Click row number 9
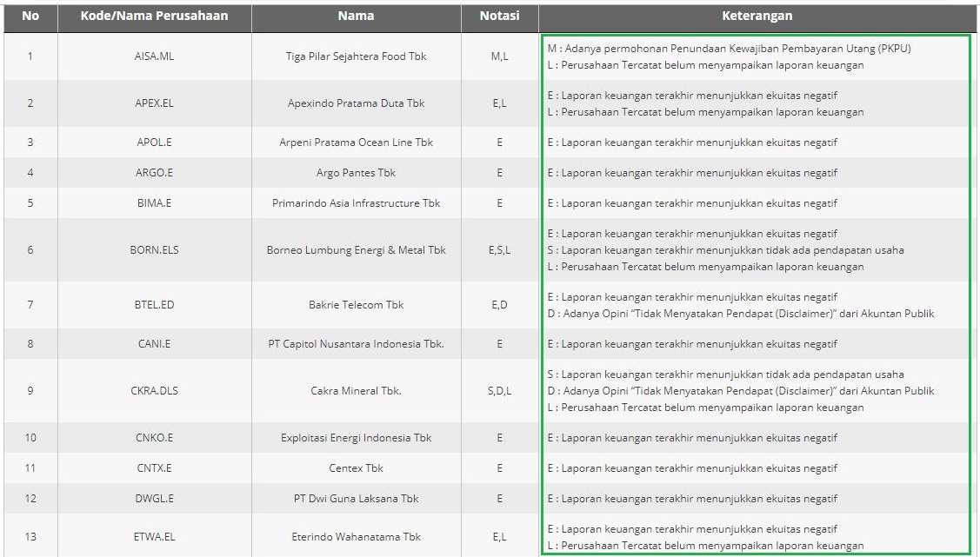Image resolution: width=980 pixels, height=557 pixels. [30, 391]
